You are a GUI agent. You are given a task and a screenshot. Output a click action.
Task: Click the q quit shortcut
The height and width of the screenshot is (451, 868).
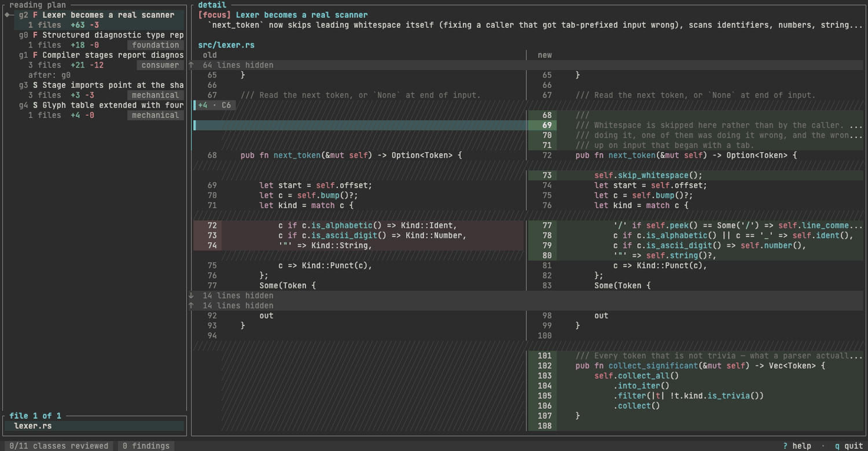(849, 446)
